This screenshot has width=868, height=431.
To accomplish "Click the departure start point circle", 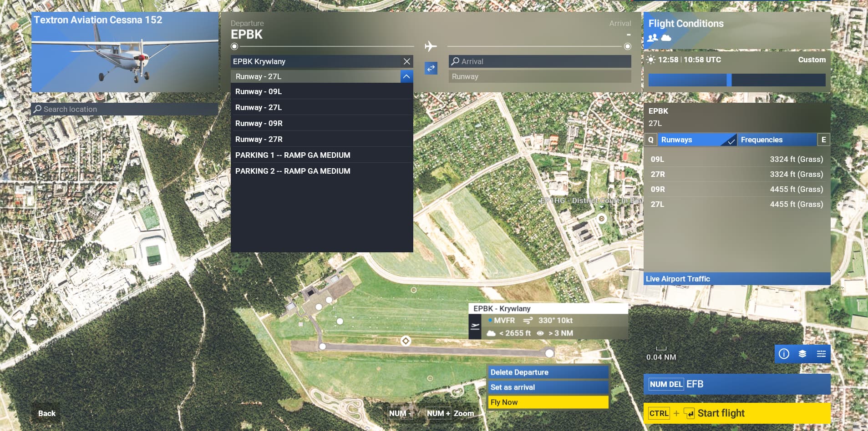I will tap(234, 46).
